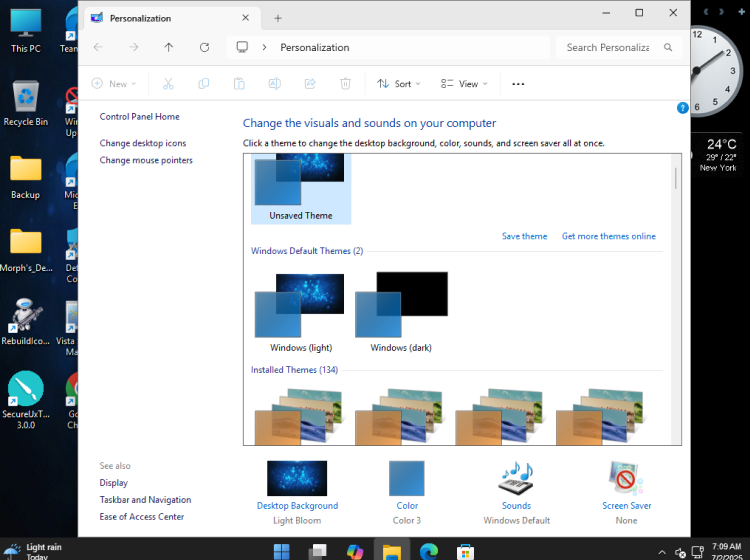750x560 pixels.
Task: Click Change desktop icons link
Action: tap(143, 143)
